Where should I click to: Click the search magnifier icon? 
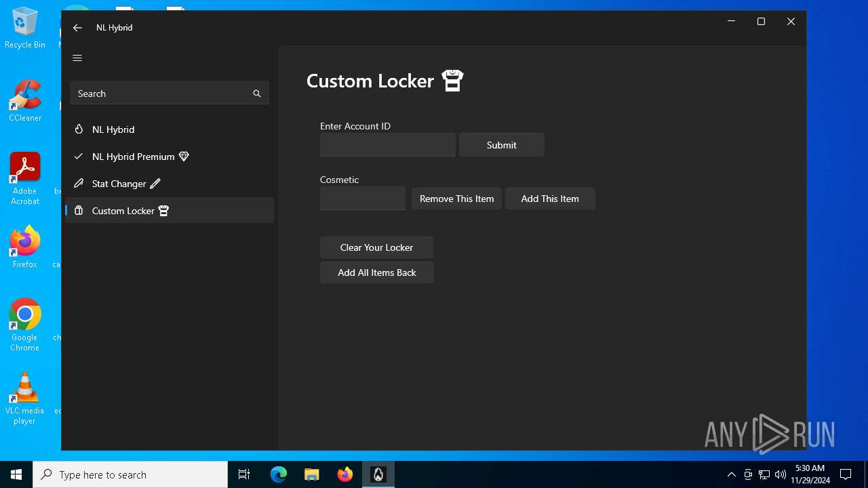point(257,94)
